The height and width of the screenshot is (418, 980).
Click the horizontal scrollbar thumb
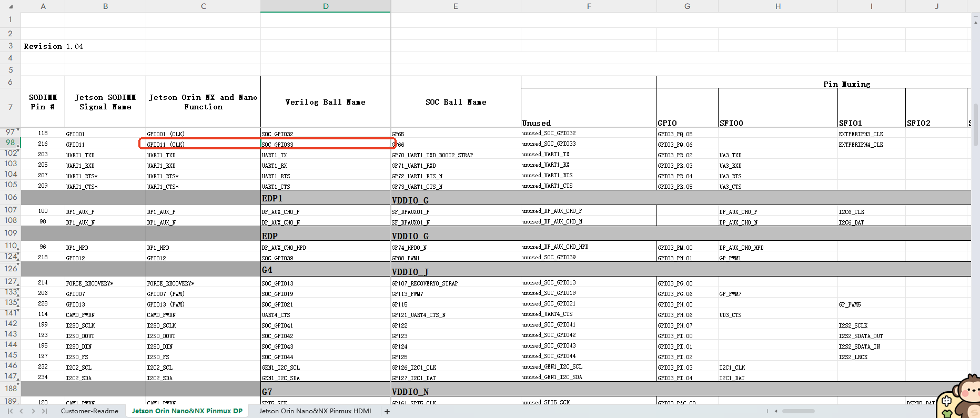(798, 411)
